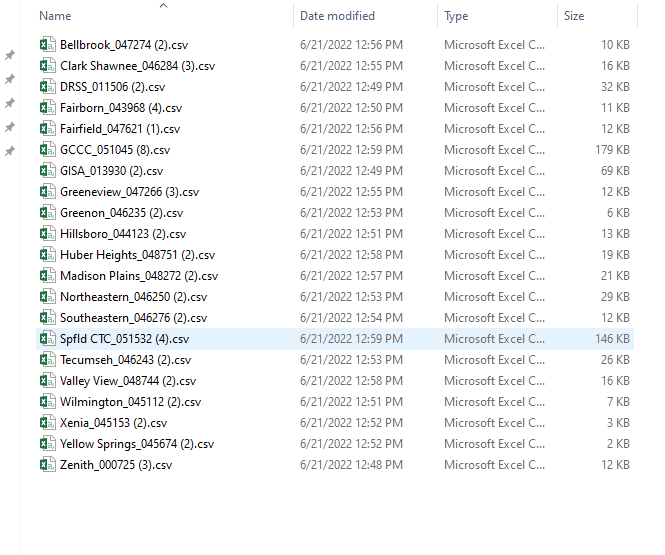665x555 pixels.
Task: Click the 6 KB size of Greenon file
Action: (618, 212)
